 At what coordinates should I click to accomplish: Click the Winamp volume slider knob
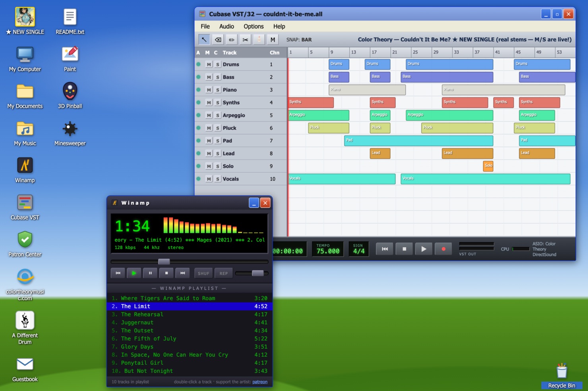[258, 273]
